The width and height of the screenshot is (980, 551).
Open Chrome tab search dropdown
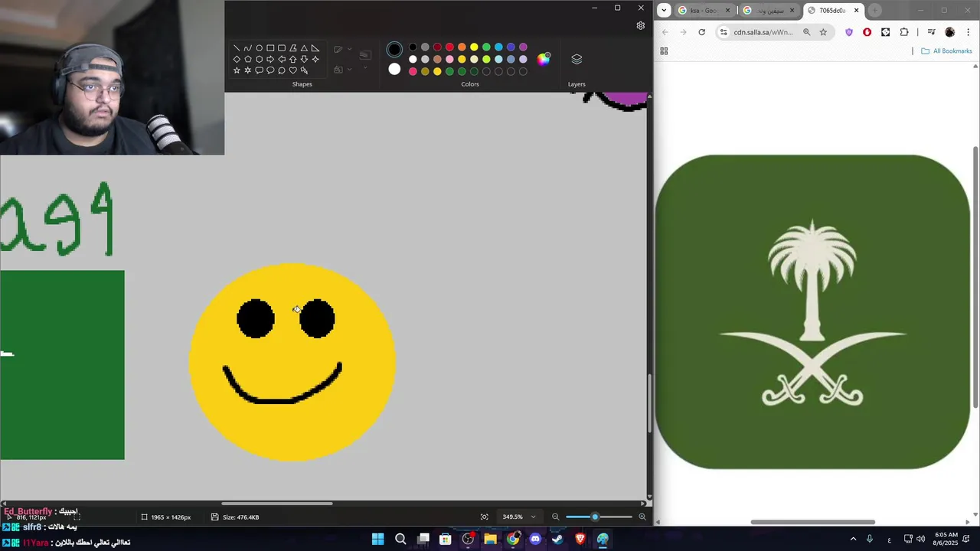(x=664, y=10)
